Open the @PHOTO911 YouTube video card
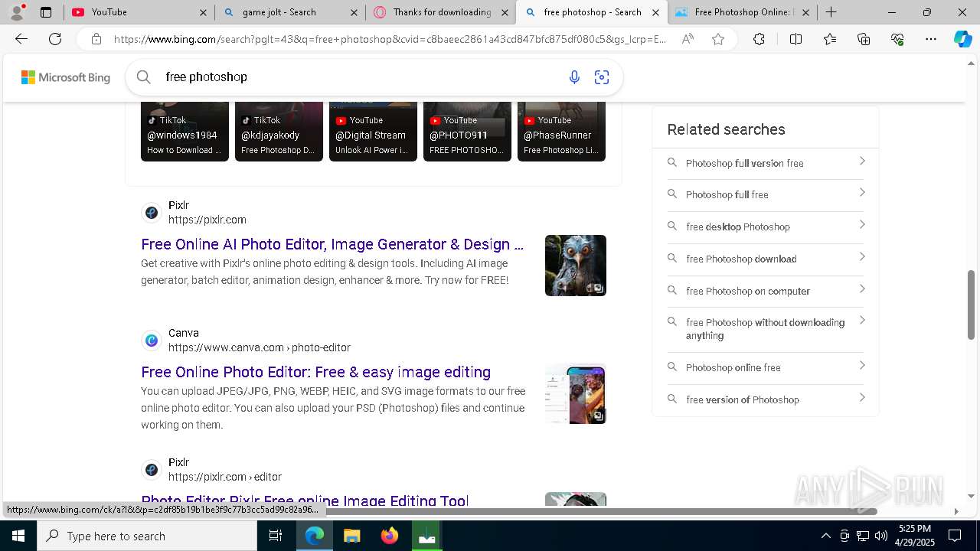Image resolution: width=980 pixels, height=551 pixels. click(467, 131)
